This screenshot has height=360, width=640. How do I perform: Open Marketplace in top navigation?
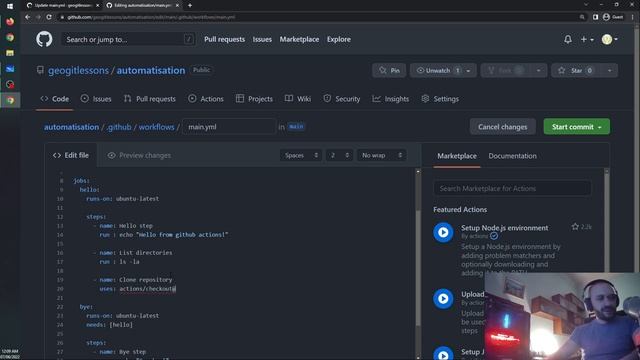click(x=299, y=39)
